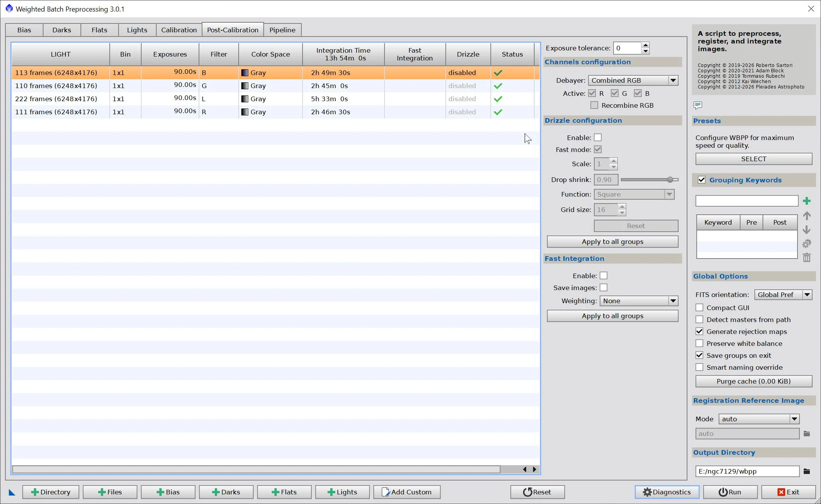Viewport: 821px width, 504px height.
Task: Enable Smart naming override
Action: click(x=699, y=367)
